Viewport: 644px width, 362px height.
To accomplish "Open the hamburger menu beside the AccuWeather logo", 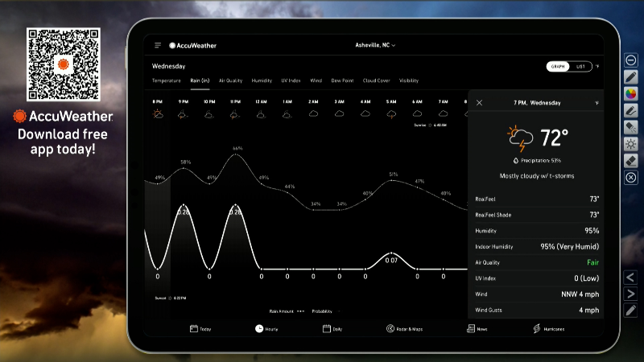I will click(158, 45).
